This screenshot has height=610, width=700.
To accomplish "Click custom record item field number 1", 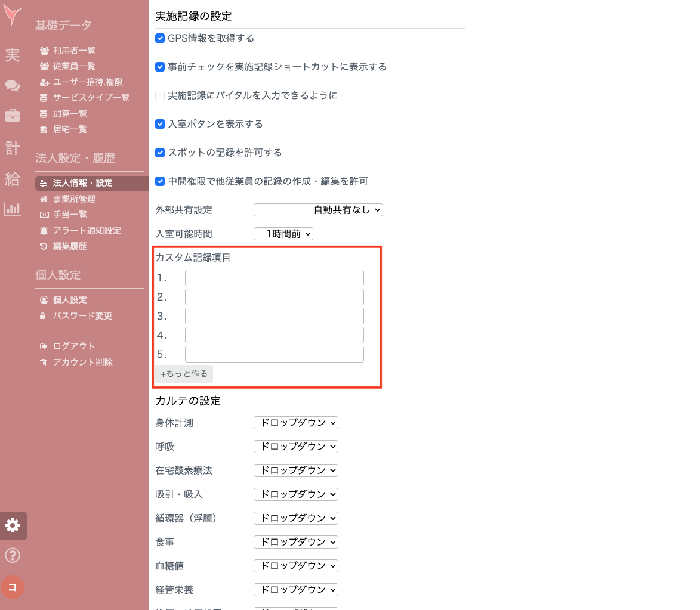I will (274, 277).
